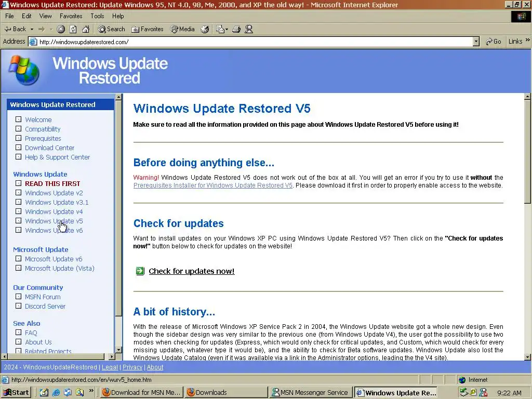532x399 pixels.
Task: Open the Discord Server link
Action: click(45, 306)
